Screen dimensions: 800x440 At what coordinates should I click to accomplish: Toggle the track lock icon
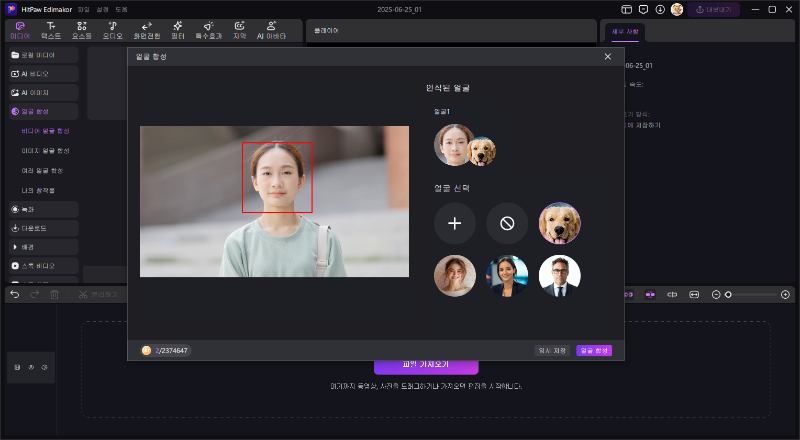pyautogui.click(x=18, y=368)
